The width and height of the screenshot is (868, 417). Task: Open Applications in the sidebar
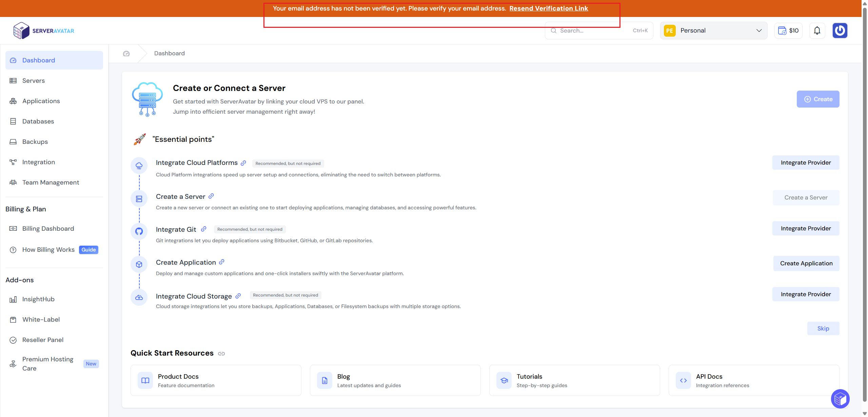[54, 101]
